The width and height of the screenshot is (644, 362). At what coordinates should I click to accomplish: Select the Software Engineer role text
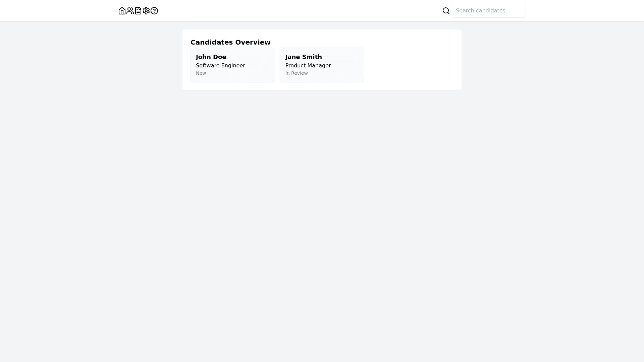click(x=220, y=66)
